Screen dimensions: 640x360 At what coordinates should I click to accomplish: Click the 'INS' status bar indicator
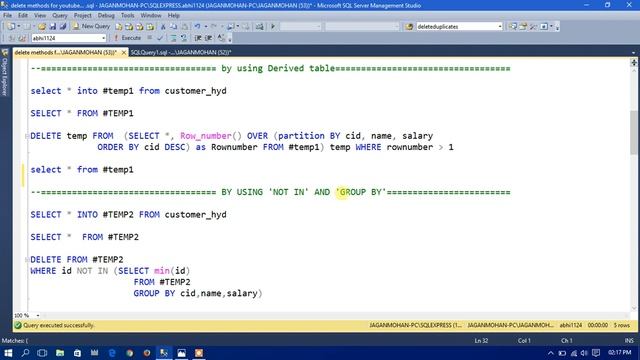click(629, 341)
